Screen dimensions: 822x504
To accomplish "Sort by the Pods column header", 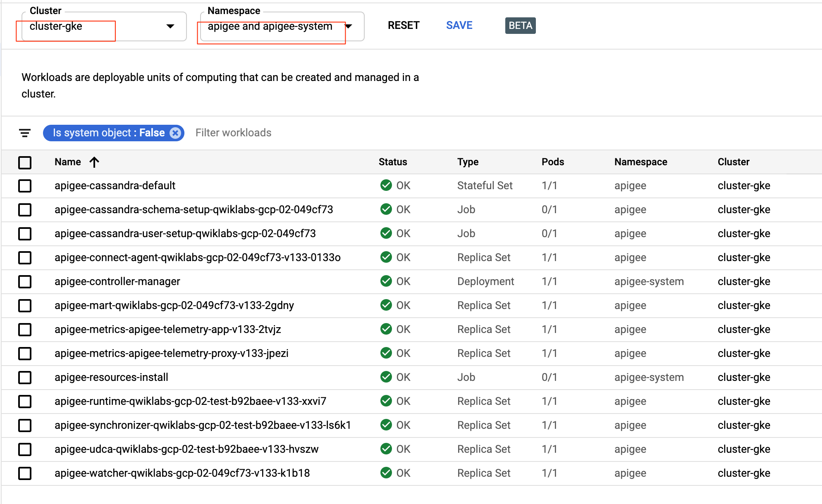I will point(553,162).
